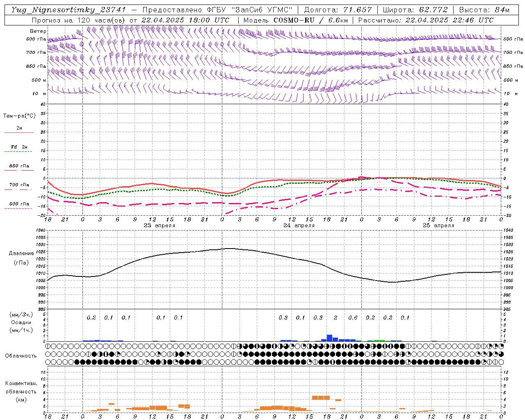The width and height of the screenshot is (525, 420).
Task: Click the "24 апреля" date label
Action: pos(299,226)
